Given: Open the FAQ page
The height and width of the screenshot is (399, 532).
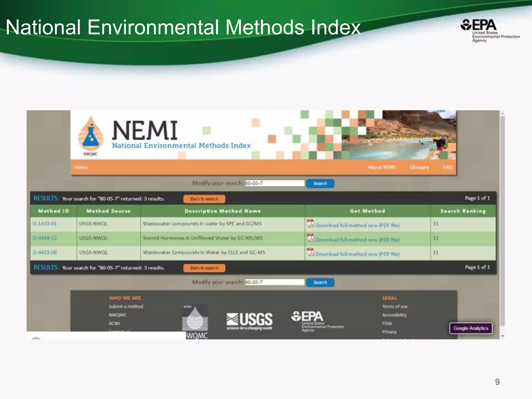Looking at the screenshot, I should [x=448, y=167].
